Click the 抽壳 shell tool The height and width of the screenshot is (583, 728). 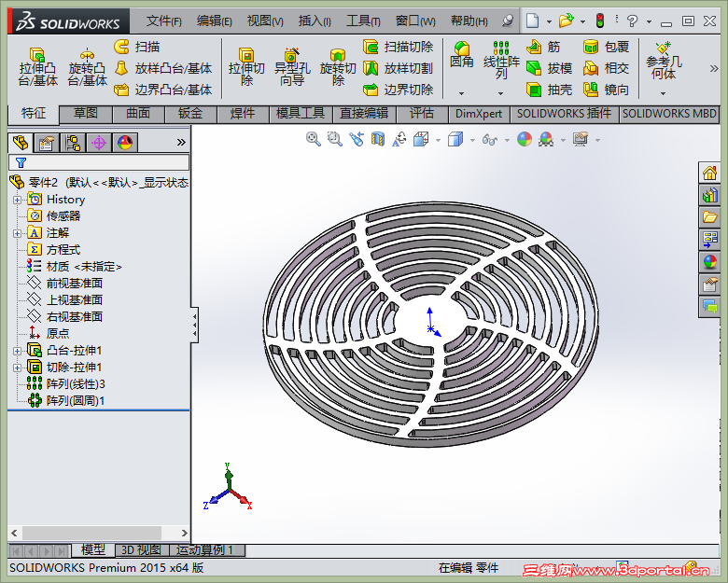pyautogui.click(x=549, y=90)
